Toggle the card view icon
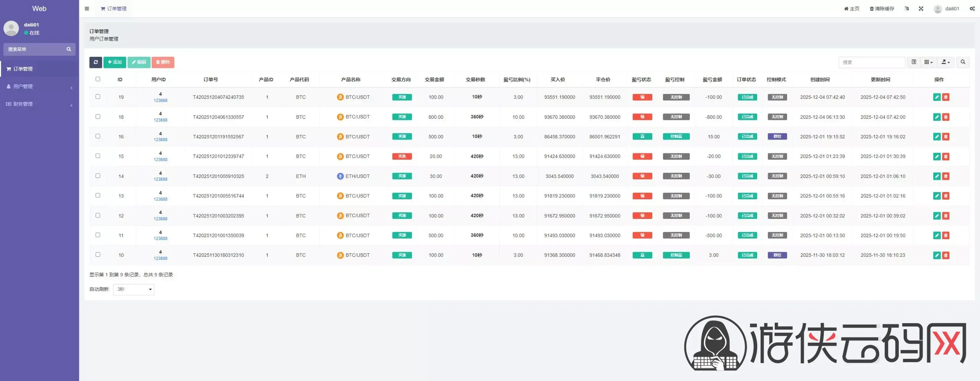This screenshot has width=980, height=381. point(914,62)
